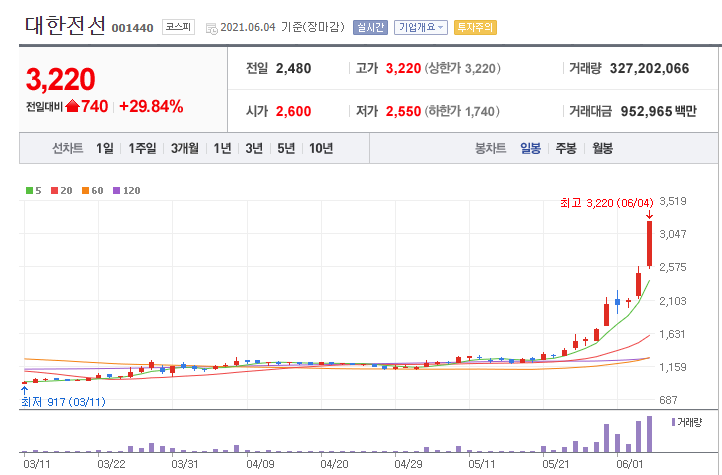Screen dimensions: 722x475
Task: Switch to the 월봉 monthly candle chart
Action: click(602, 148)
